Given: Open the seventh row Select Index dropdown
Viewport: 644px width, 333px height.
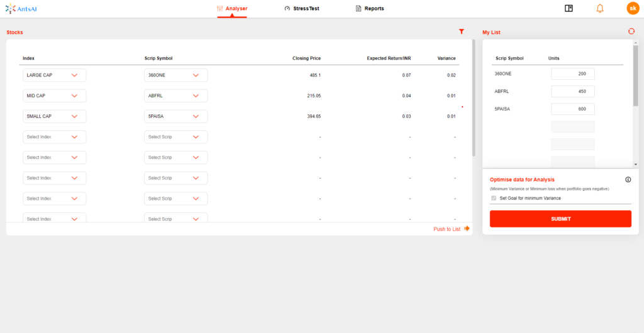Looking at the screenshot, I should click(x=55, y=199).
